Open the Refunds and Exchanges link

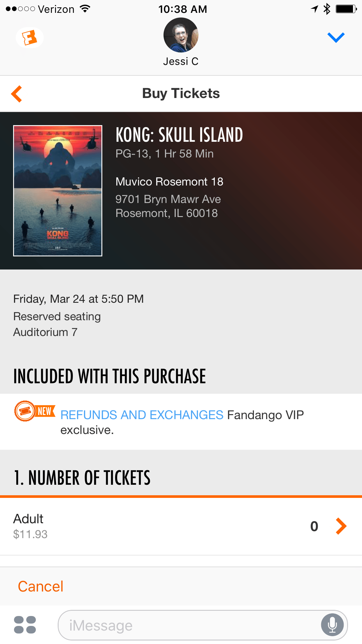pos(142,415)
